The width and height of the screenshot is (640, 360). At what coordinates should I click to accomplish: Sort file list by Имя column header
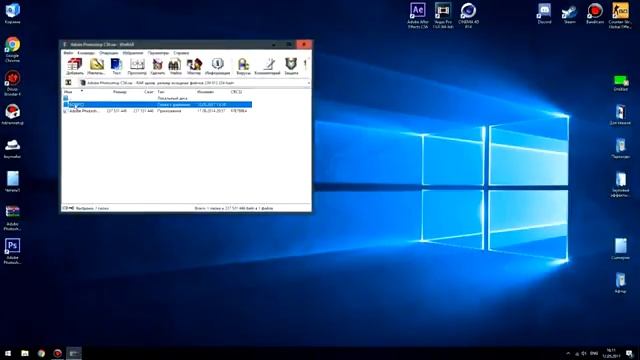(68, 92)
